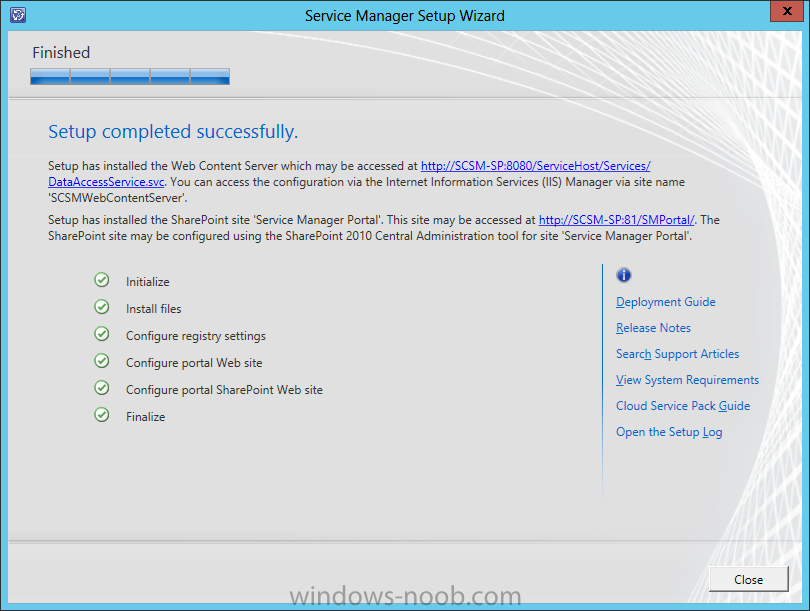This screenshot has height=611, width=810.
Task: Click the Service Manager icon in the title bar
Action: click(18, 15)
